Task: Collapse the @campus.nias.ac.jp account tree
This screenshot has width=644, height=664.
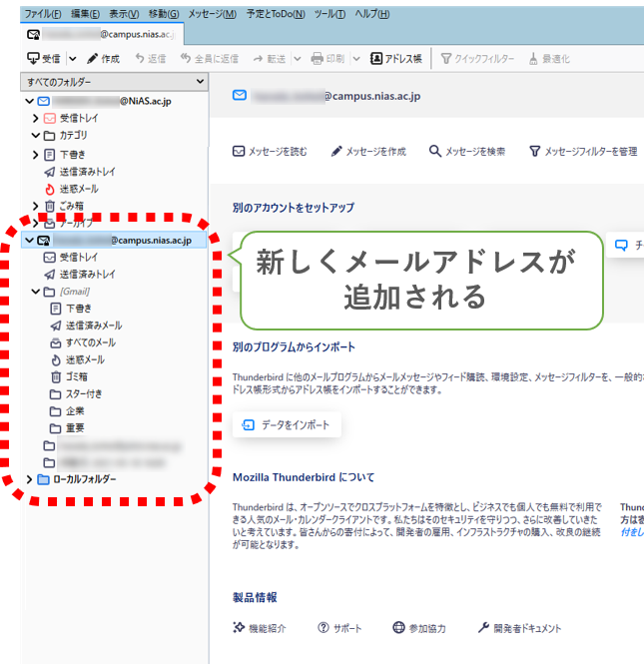Action: coord(29,240)
